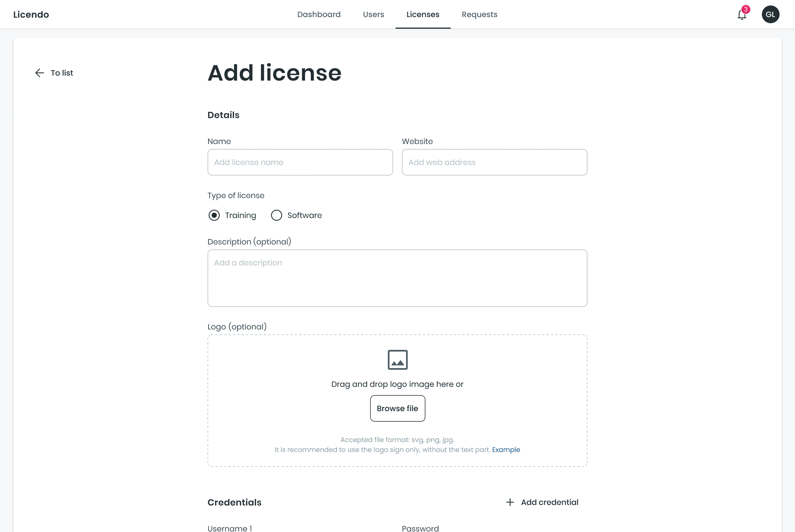Click the plus icon beside Add credential
795x532 pixels.
(x=510, y=502)
